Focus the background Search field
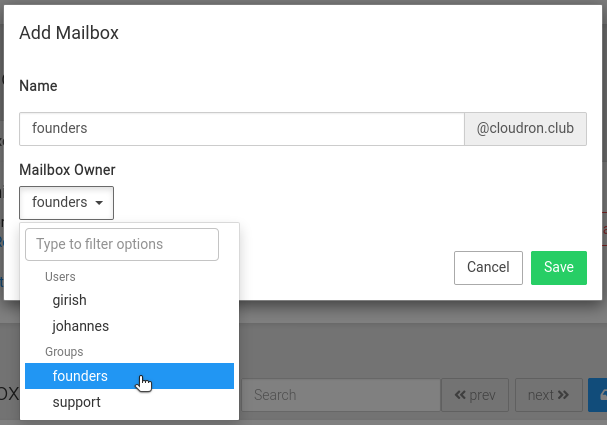The width and height of the screenshot is (607, 425). (340, 395)
